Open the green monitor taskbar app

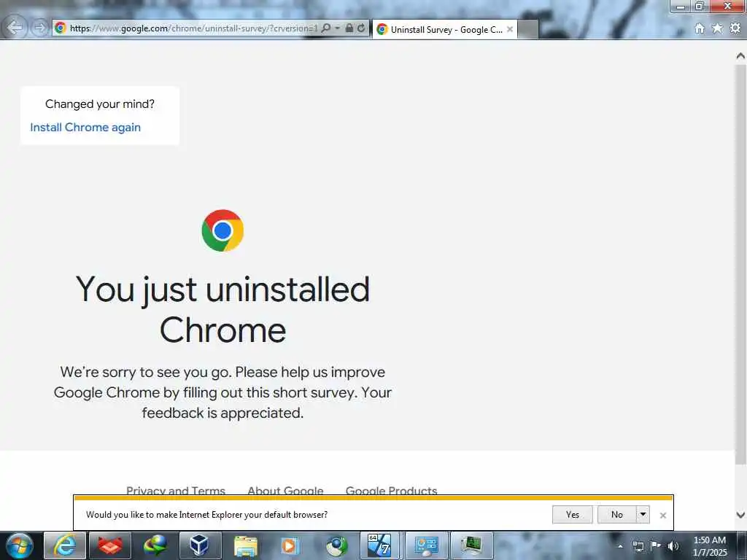471,545
